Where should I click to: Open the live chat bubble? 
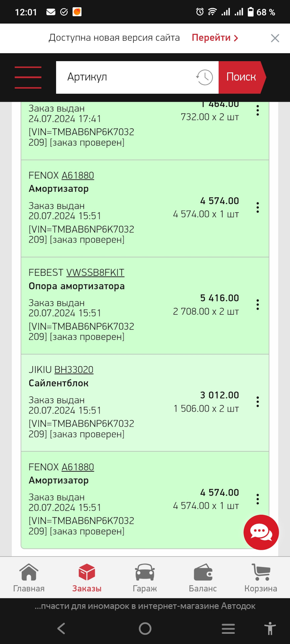coord(261,532)
